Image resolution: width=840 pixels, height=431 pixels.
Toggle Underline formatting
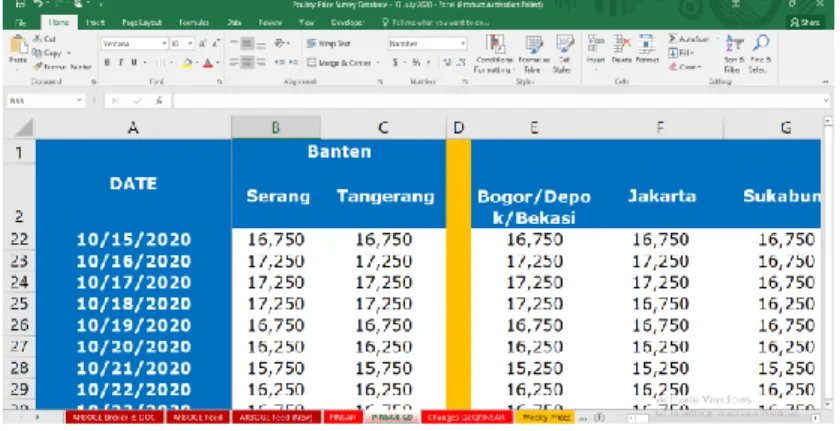(x=134, y=63)
